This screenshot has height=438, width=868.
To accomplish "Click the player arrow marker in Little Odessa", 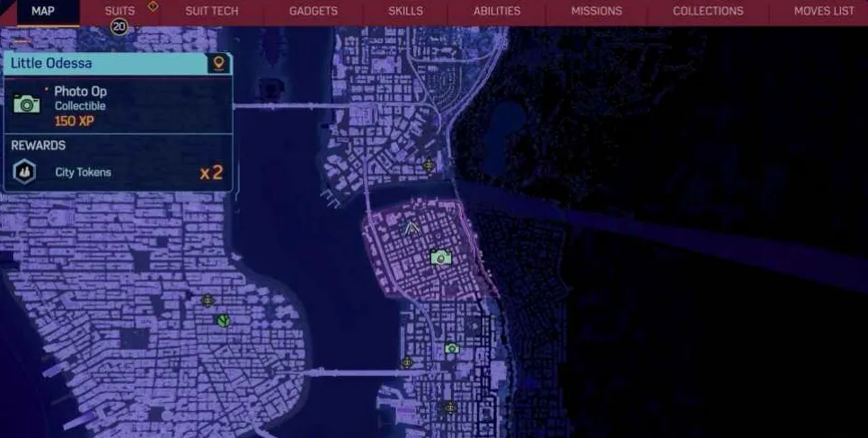I will tap(411, 228).
